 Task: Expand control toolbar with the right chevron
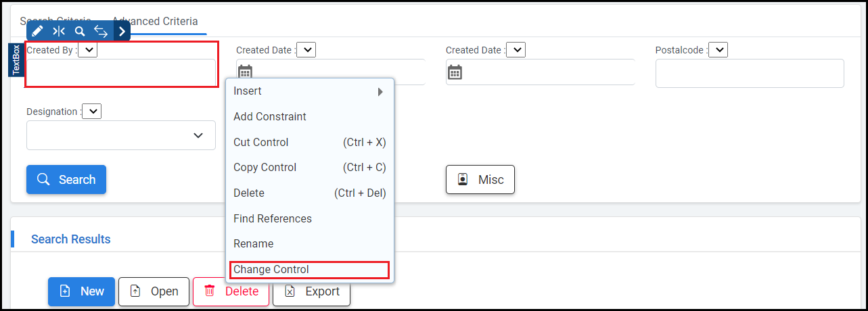point(122,31)
